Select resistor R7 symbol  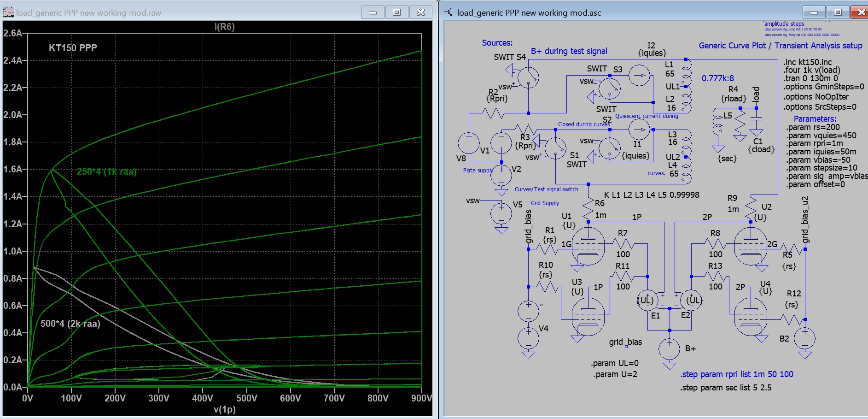click(623, 244)
